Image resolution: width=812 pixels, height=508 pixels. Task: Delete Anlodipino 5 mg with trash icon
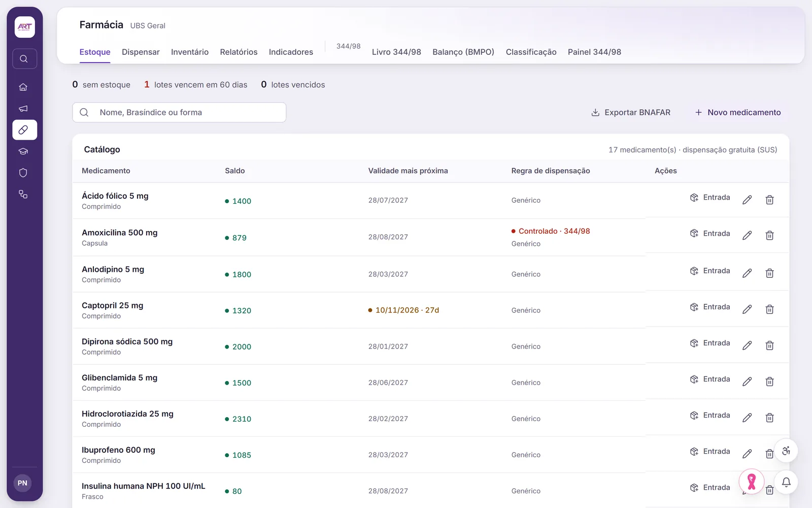[769, 273]
